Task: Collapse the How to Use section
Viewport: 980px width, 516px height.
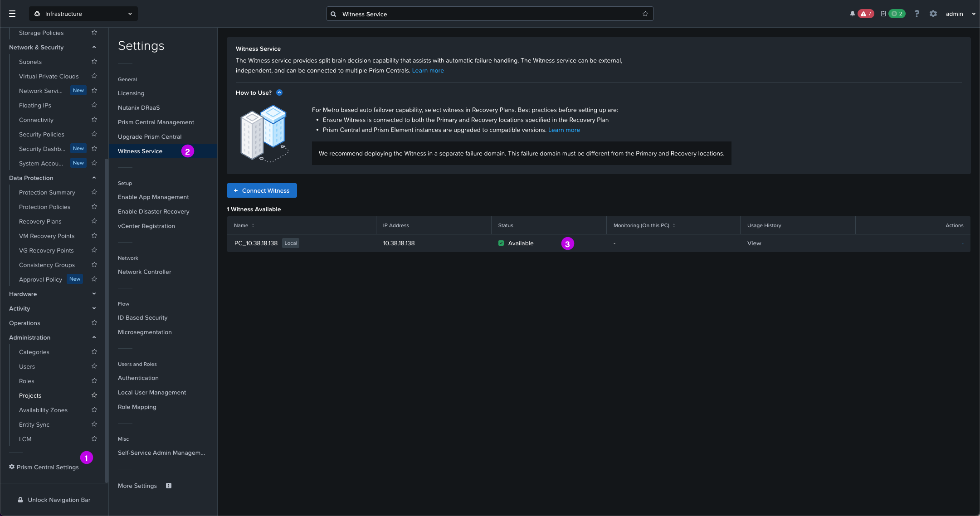Action: [279, 92]
